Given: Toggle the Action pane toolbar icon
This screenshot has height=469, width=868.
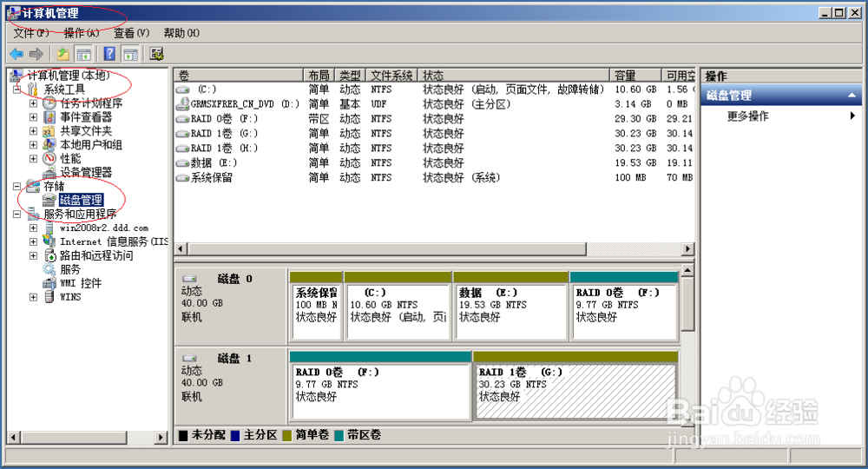Looking at the screenshot, I should pos(131,54).
